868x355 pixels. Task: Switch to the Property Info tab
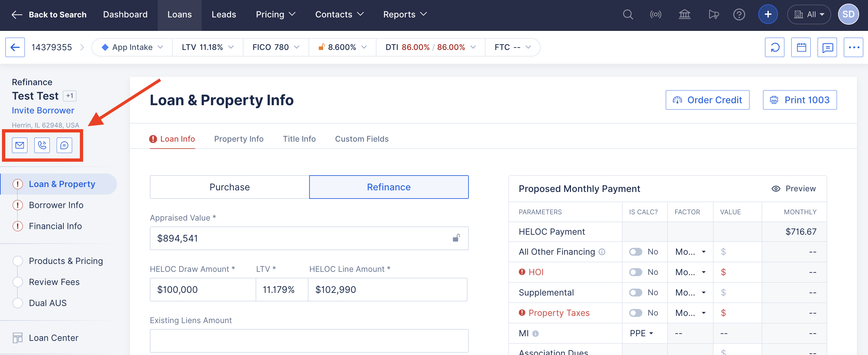(x=239, y=139)
